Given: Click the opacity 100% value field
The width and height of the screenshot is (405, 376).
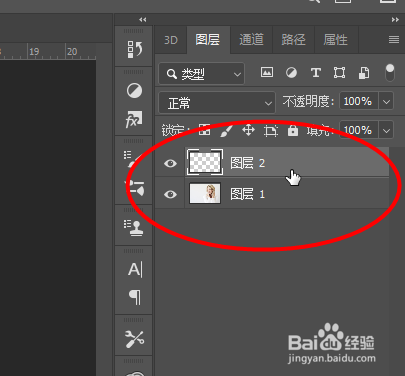Looking at the screenshot, I should point(359,101).
